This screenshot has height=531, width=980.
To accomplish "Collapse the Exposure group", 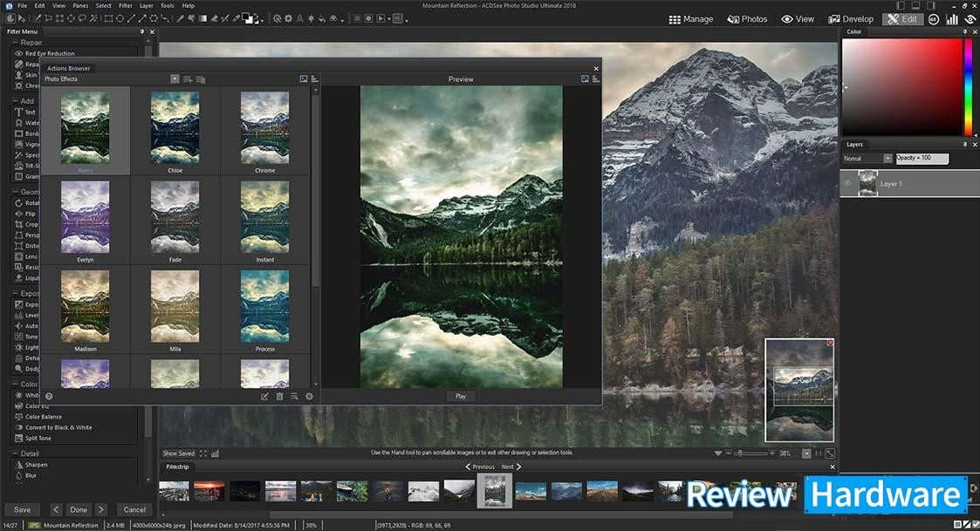I will pos(15,293).
